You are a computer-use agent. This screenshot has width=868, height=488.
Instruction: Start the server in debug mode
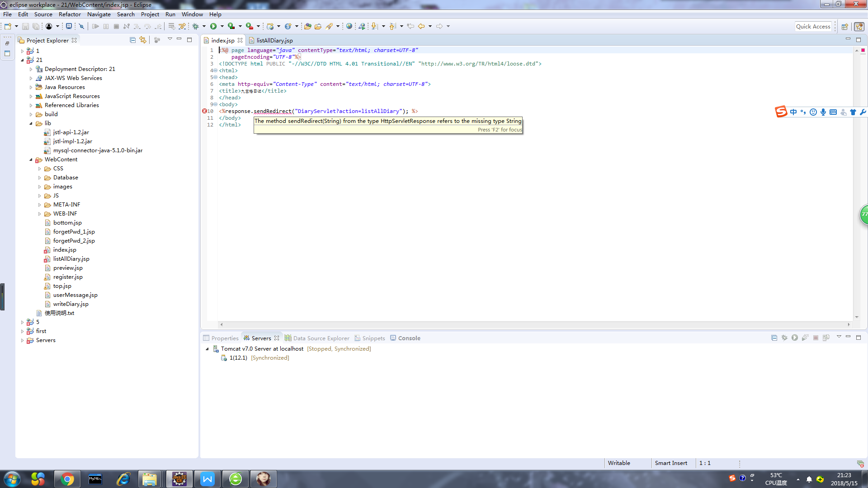(x=784, y=338)
